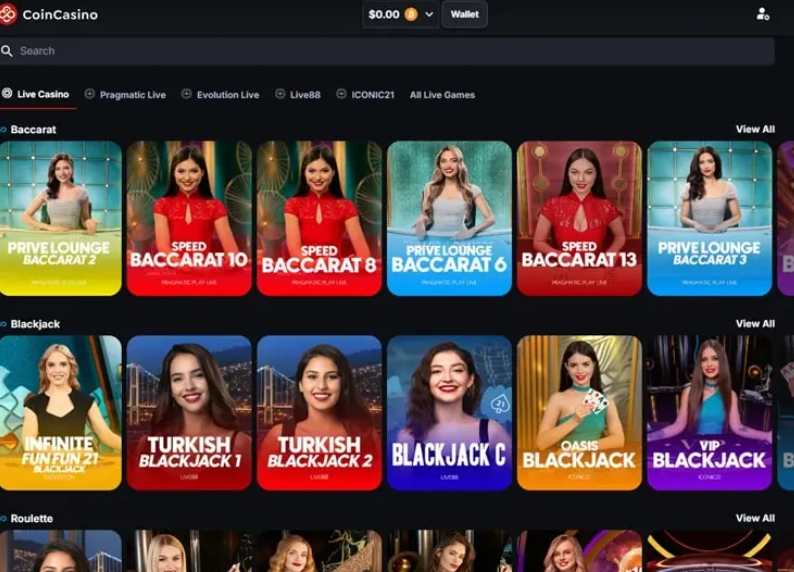Open Infinite Fun Fun 21 Blackjack

60,413
